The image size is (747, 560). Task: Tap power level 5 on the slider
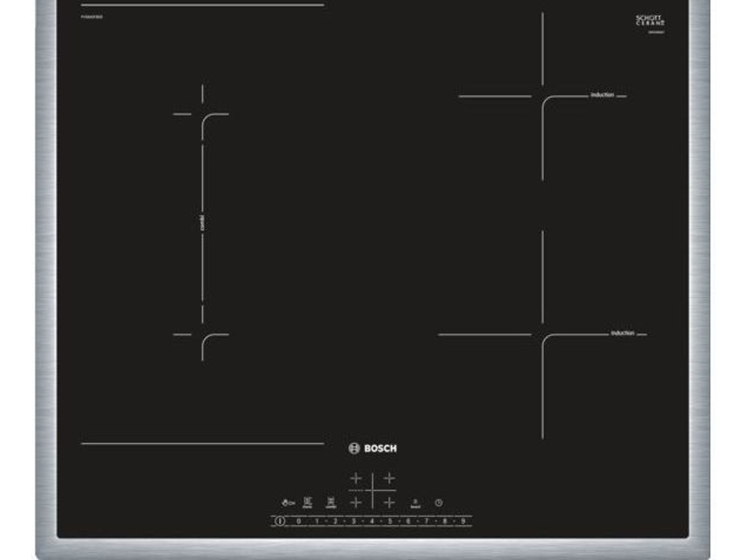(x=390, y=521)
